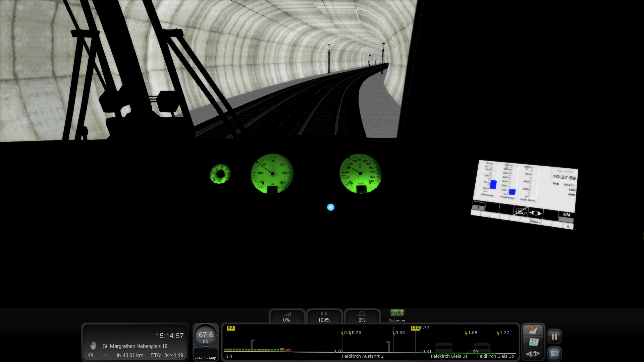This screenshot has width=644, height=362.
Task: Click the coupling view icon
Action: [x=533, y=354]
